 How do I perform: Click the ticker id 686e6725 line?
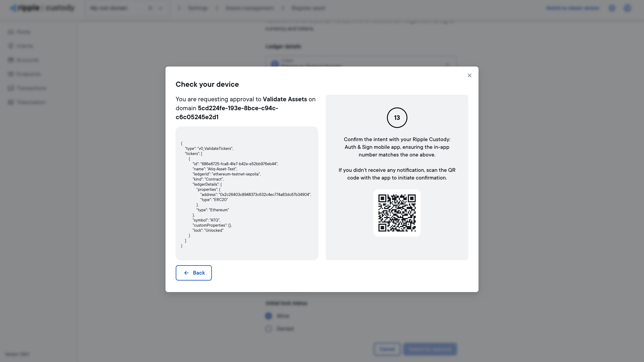tap(235, 164)
